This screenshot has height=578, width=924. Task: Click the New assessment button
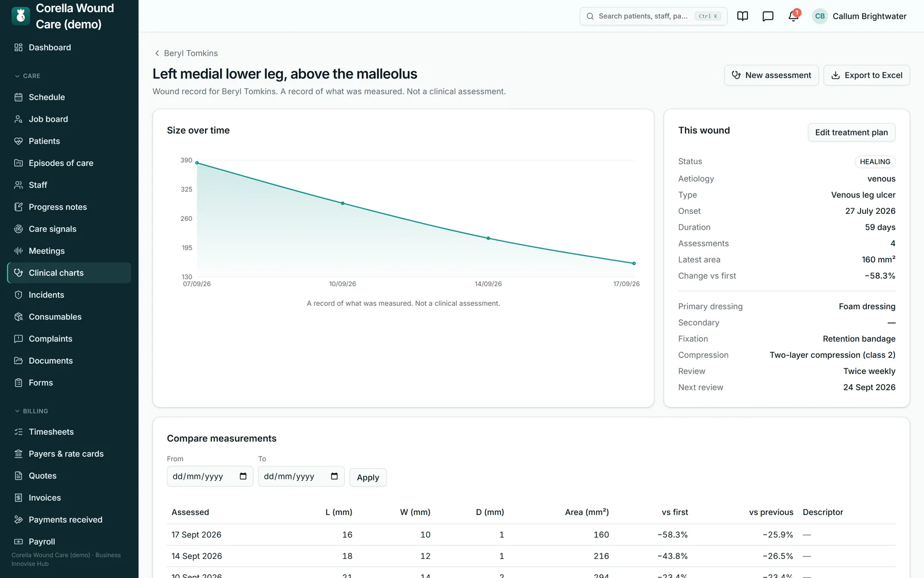pos(772,75)
